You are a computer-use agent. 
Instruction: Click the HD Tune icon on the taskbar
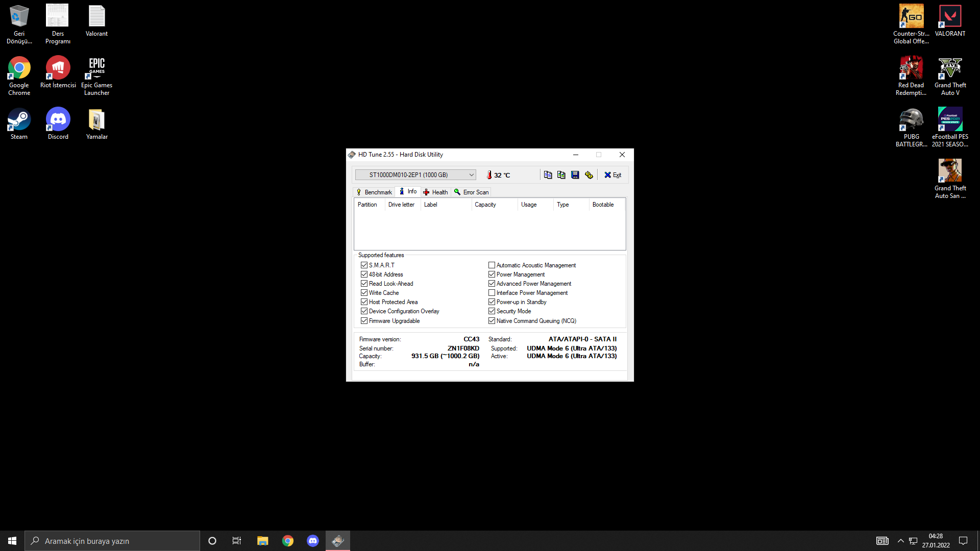point(337,540)
